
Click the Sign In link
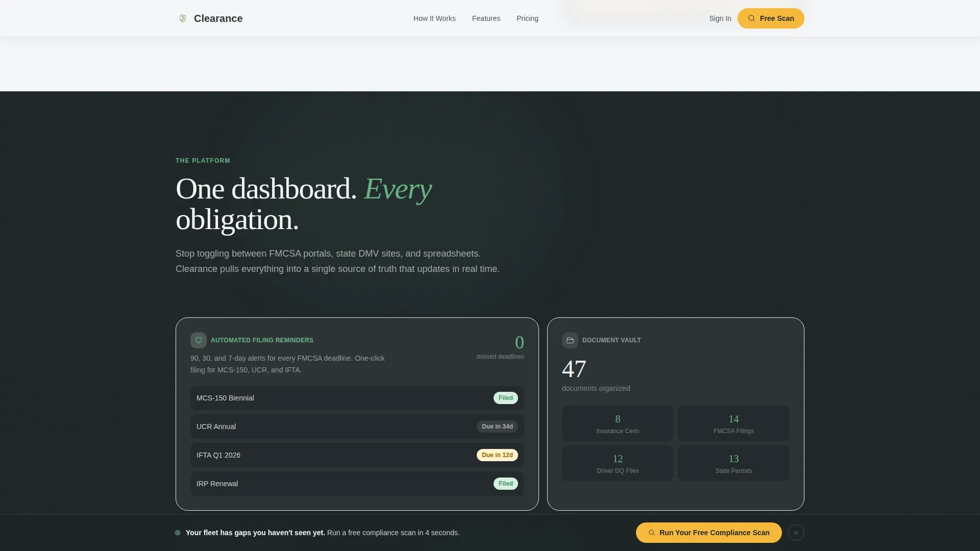pos(720,18)
